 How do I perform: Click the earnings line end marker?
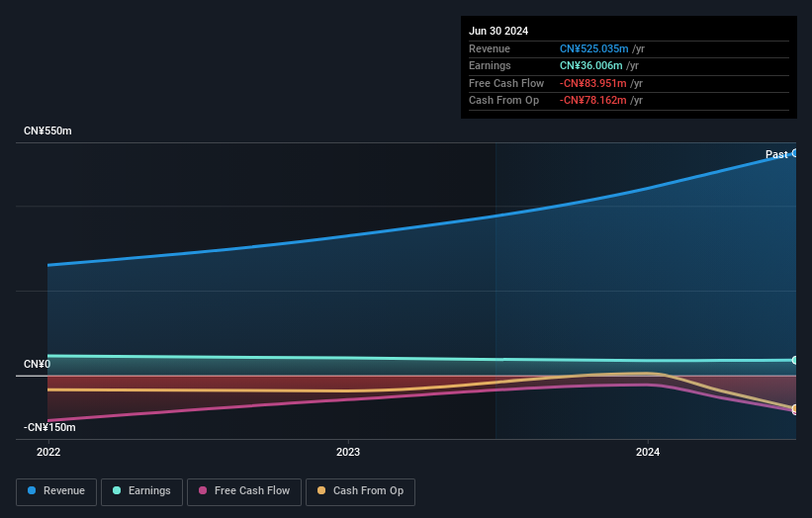[x=794, y=360]
